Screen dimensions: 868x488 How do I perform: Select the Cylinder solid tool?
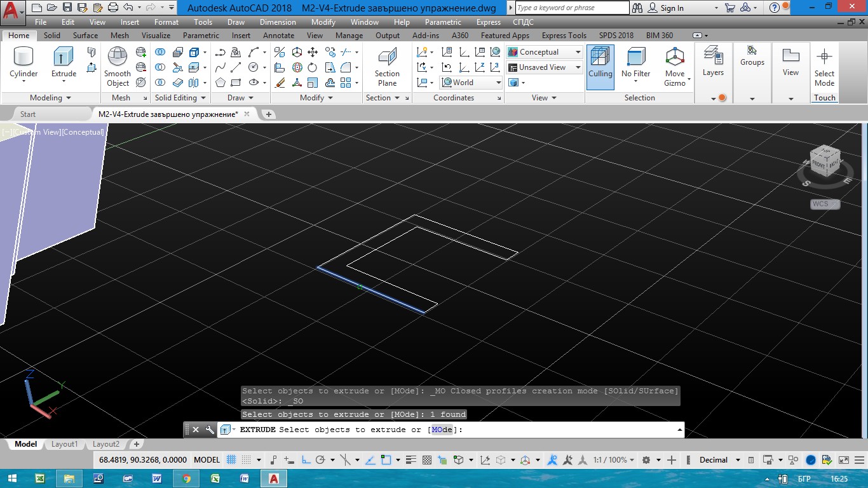coord(24,64)
